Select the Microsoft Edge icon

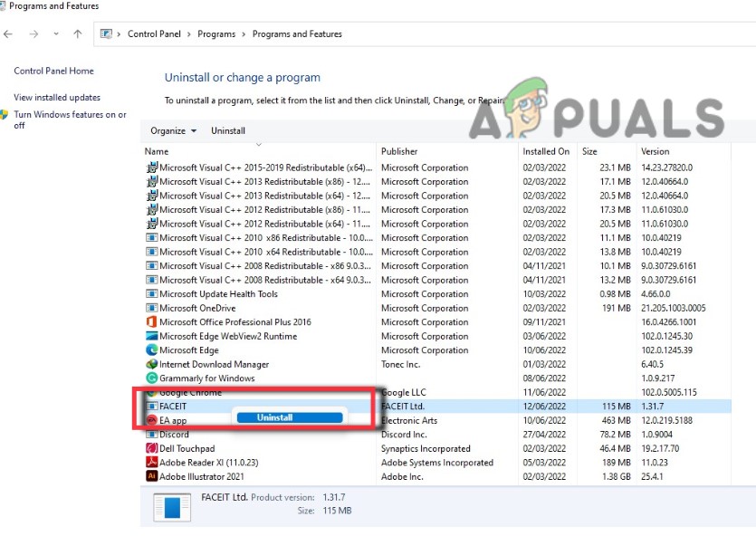(152, 350)
